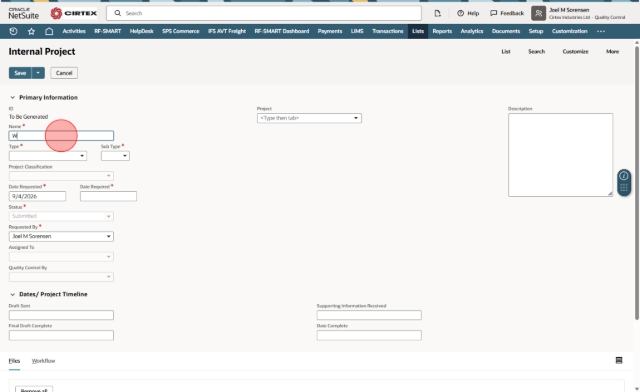Click the Cancel button
Viewport: 640px width, 392px height.
tap(64, 73)
